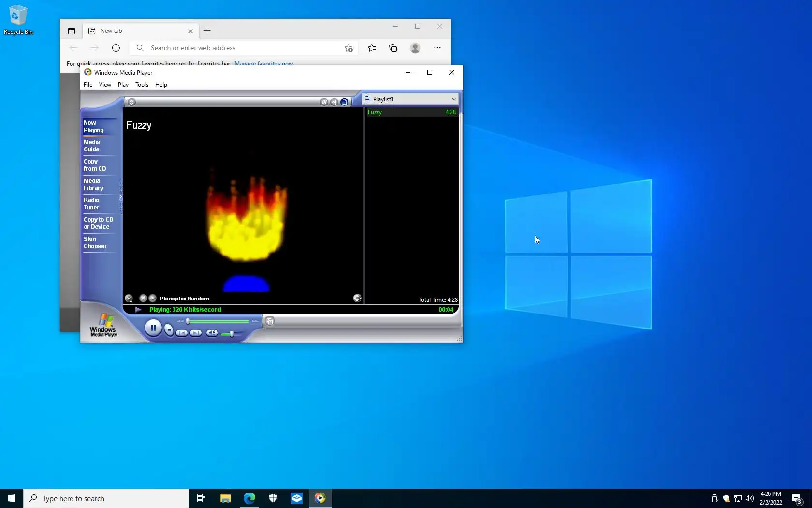
Task: Open the Recycle Bin desktop icon
Action: [18, 20]
